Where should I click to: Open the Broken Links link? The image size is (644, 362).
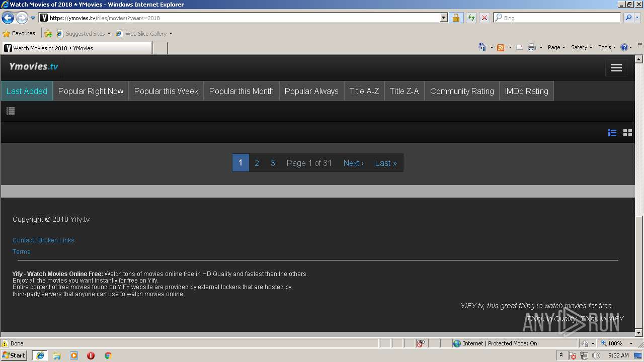56,240
